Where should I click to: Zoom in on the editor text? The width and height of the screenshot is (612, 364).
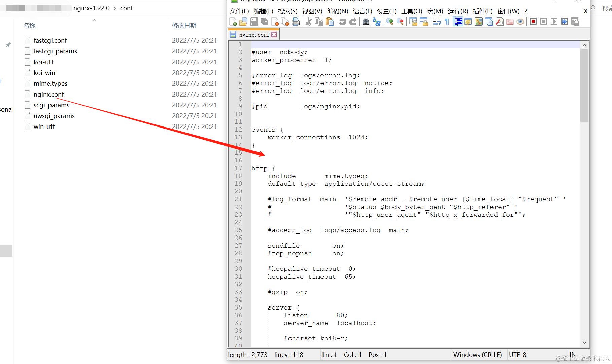click(389, 22)
